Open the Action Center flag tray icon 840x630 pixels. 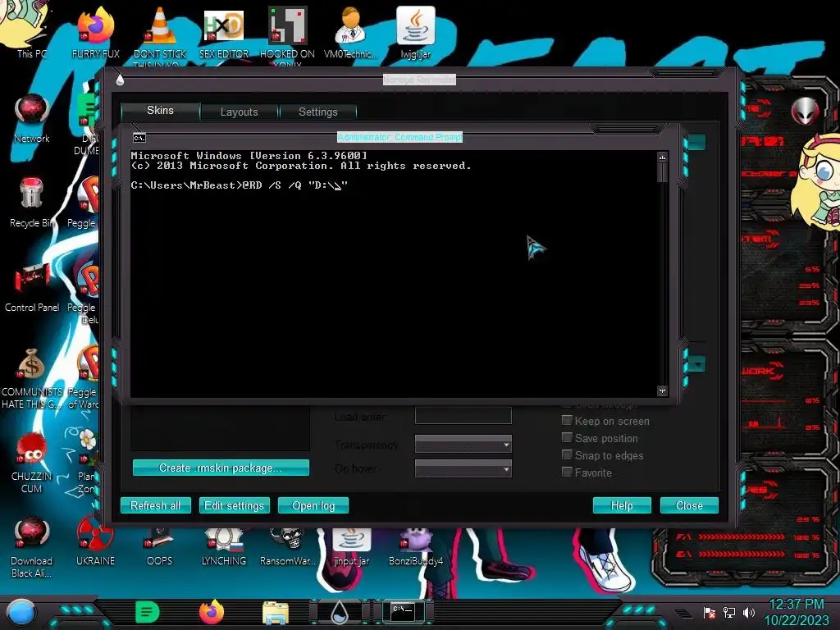click(710, 612)
